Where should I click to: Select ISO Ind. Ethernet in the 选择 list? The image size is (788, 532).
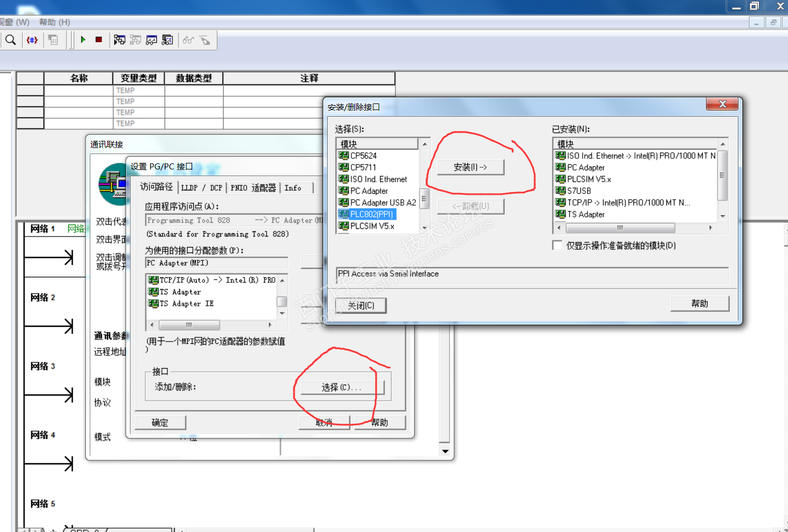[378, 179]
